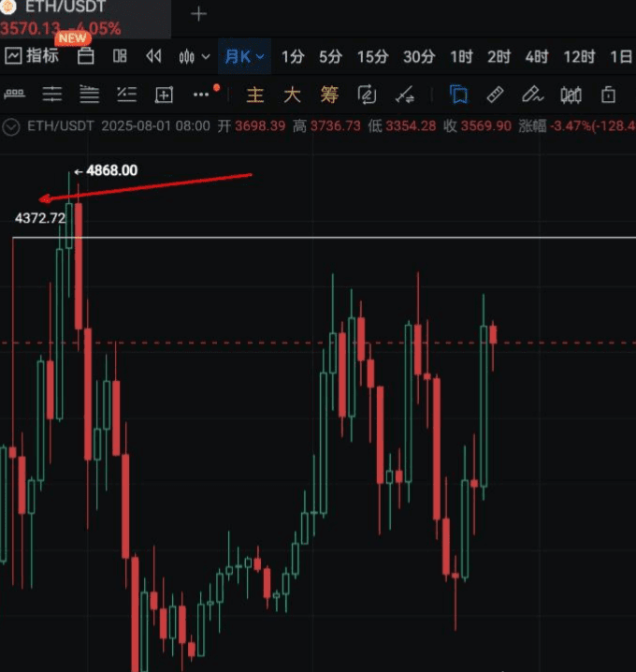Click the add-box plus tool icon
Screen dimensions: 636x672
tap(164, 95)
